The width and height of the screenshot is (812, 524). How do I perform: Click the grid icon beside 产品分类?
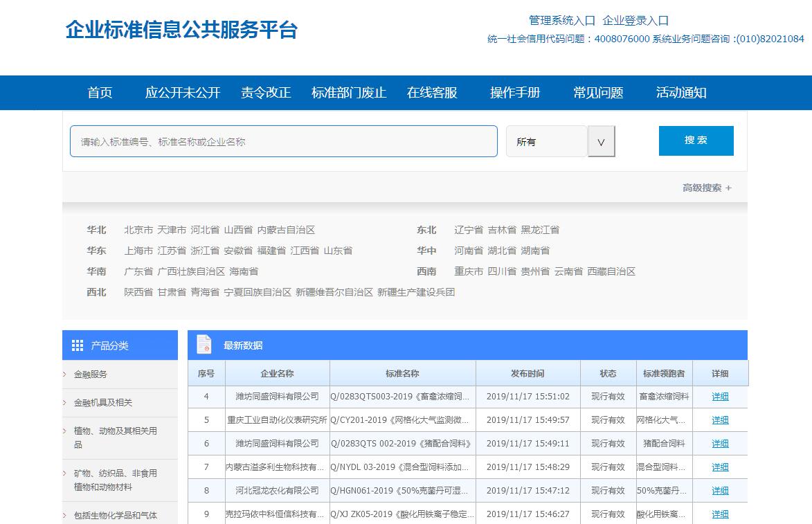pos(78,345)
